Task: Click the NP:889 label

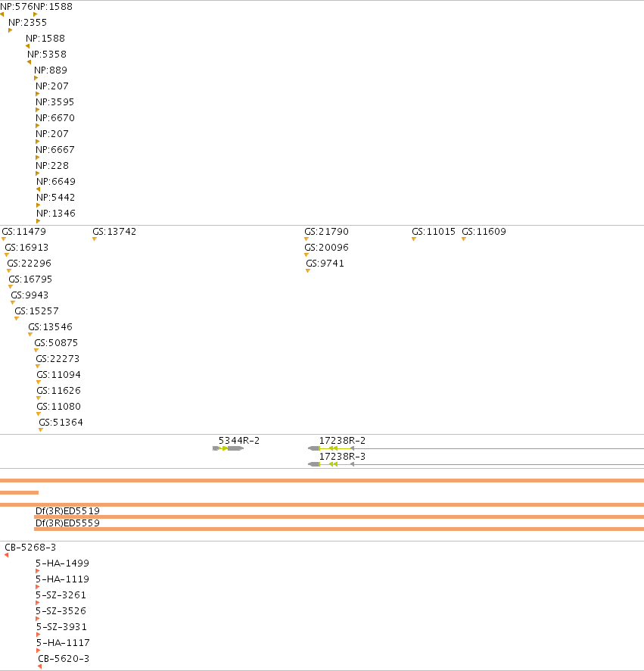Action: [x=51, y=70]
